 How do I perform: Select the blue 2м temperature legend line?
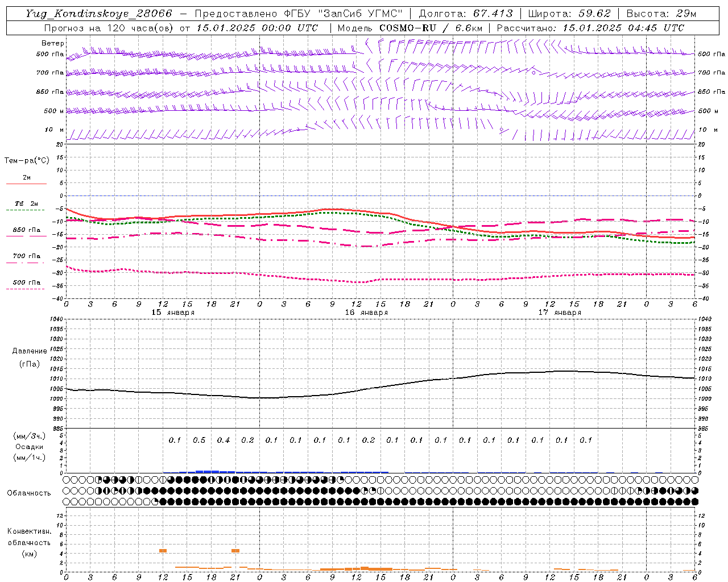coord(26,184)
